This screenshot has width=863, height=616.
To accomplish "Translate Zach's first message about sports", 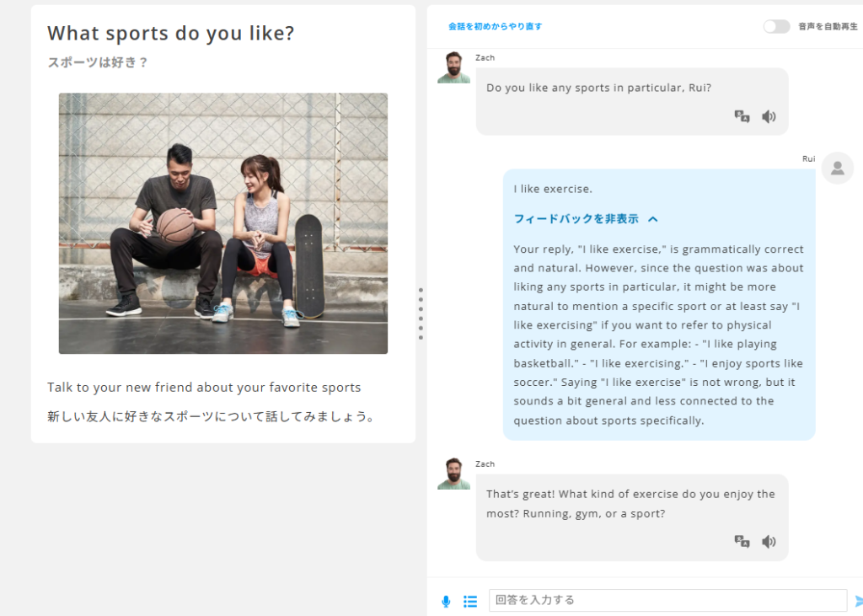I will 742,116.
